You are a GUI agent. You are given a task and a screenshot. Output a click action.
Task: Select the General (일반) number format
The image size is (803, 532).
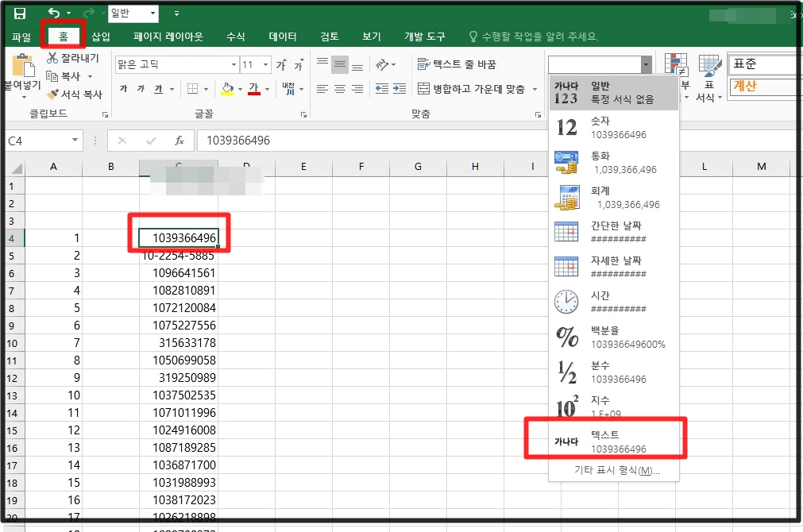tap(613, 93)
